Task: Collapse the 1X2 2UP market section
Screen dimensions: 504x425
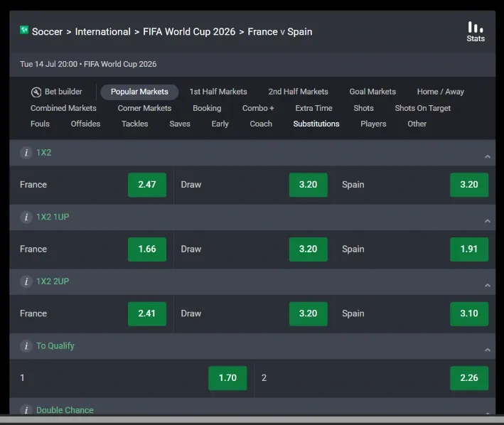Action: [x=488, y=286]
